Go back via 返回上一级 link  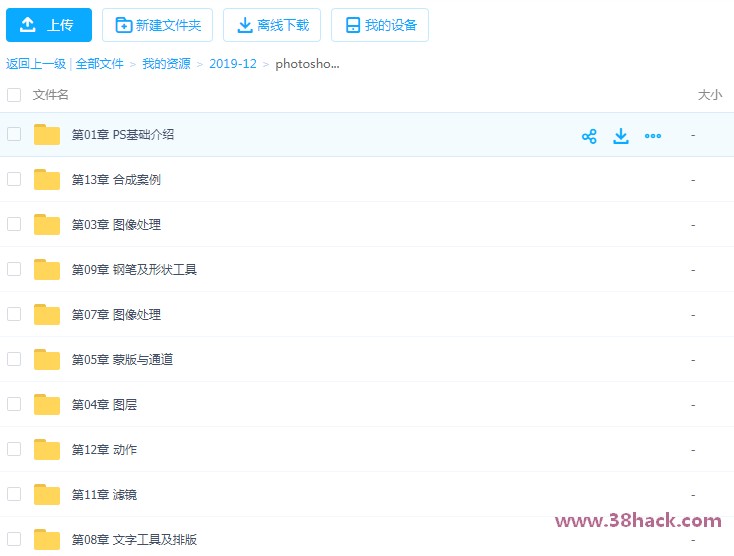[x=36, y=64]
